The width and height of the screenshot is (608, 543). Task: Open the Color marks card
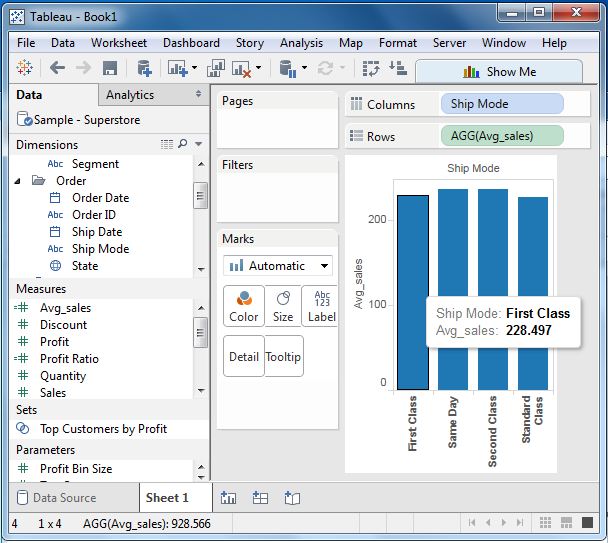click(x=243, y=306)
